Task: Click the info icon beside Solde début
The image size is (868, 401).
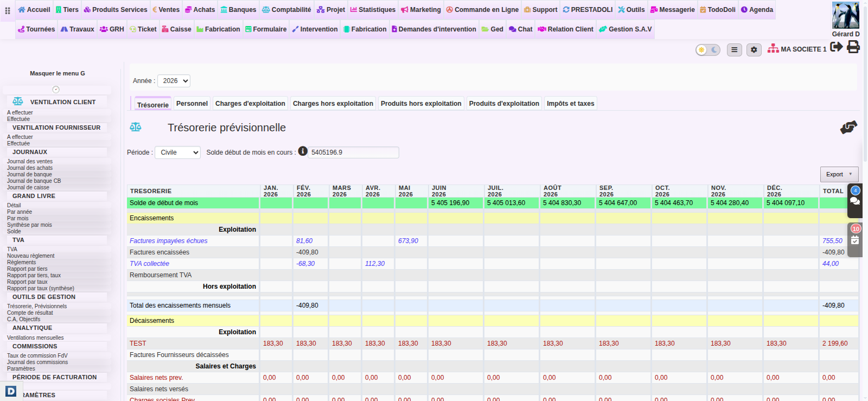Action: [303, 151]
